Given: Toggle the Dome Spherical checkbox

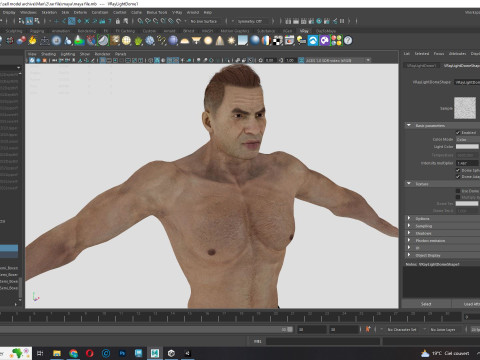Looking at the screenshot, I should point(458,170).
